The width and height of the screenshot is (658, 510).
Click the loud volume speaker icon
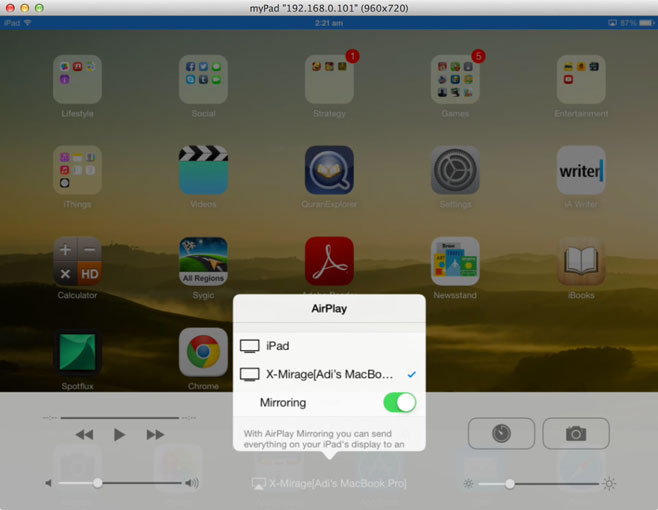pos(192,483)
